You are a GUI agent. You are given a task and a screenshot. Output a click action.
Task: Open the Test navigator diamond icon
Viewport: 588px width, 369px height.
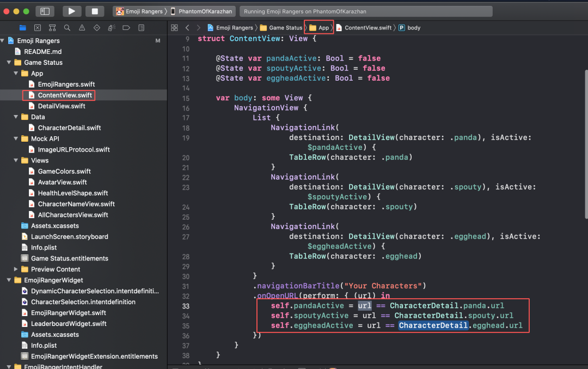click(96, 28)
